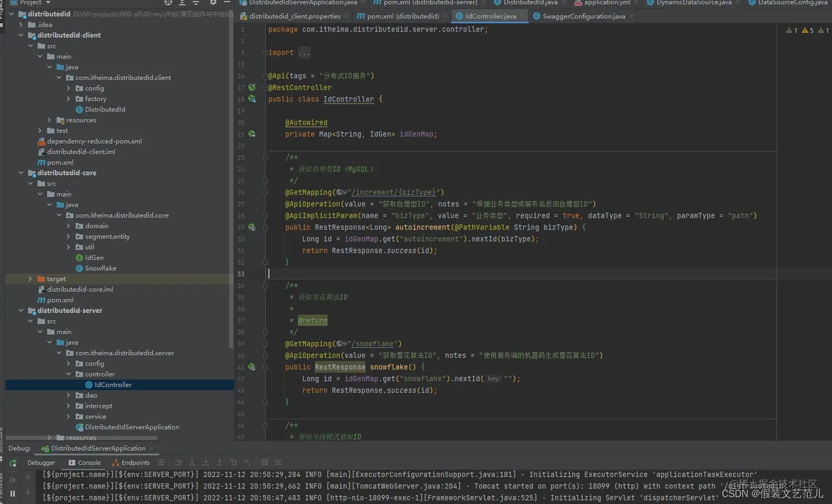Open the /snowflake URL link
Screen dimensions: 832x504
pos(373,344)
